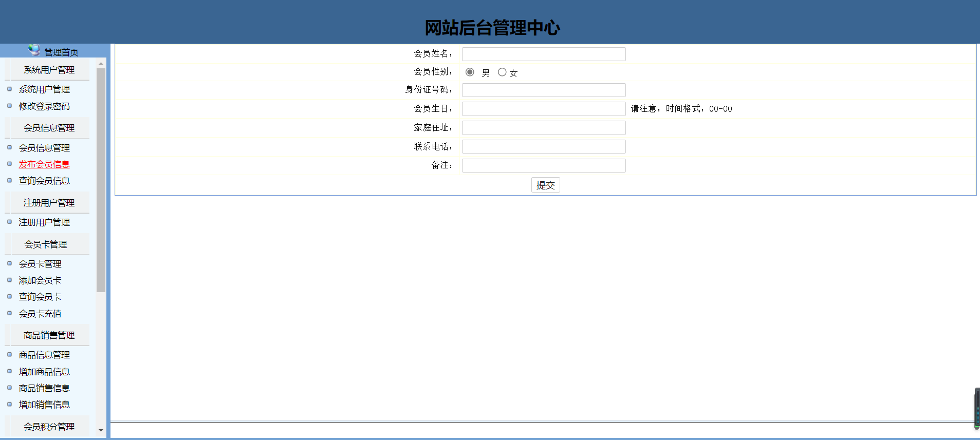The height and width of the screenshot is (440, 980).
Task: Click bullet icon beside 添加会员卡
Action: (9, 280)
